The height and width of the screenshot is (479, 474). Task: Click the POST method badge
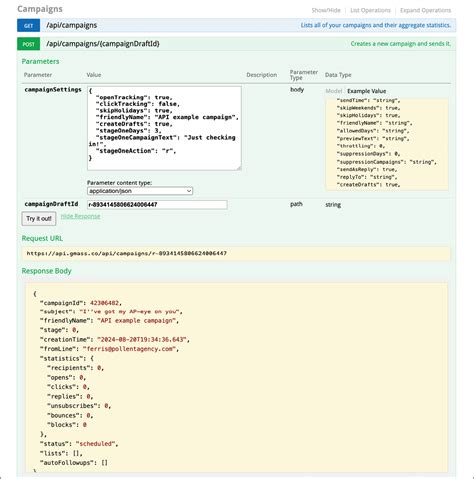tap(29, 44)
